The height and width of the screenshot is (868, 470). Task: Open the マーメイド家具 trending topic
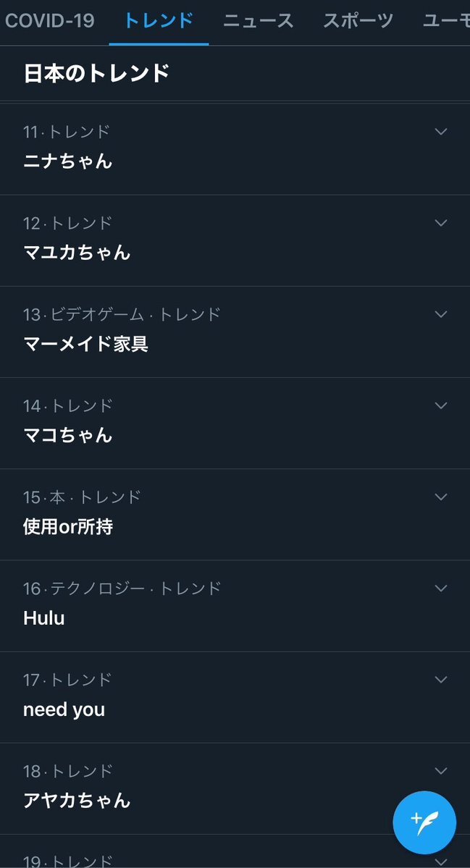tap(235, 332)
